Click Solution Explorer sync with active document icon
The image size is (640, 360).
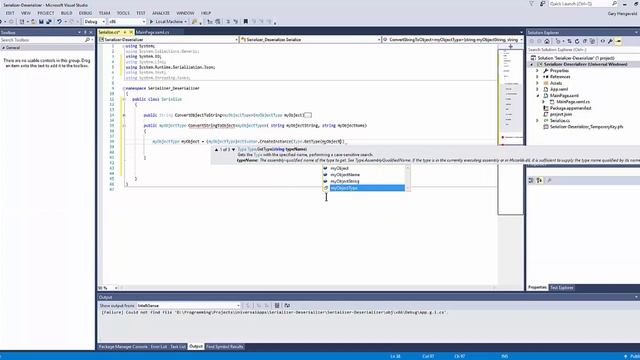coord(569,41)
